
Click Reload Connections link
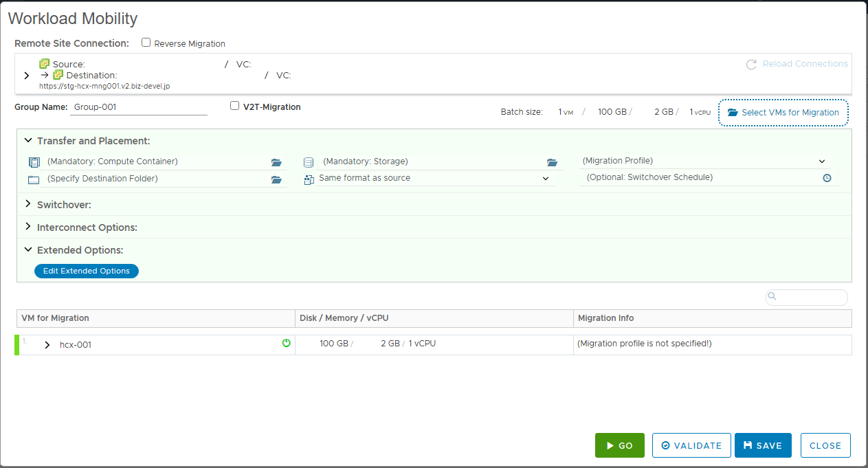click(x=805, y=64)
